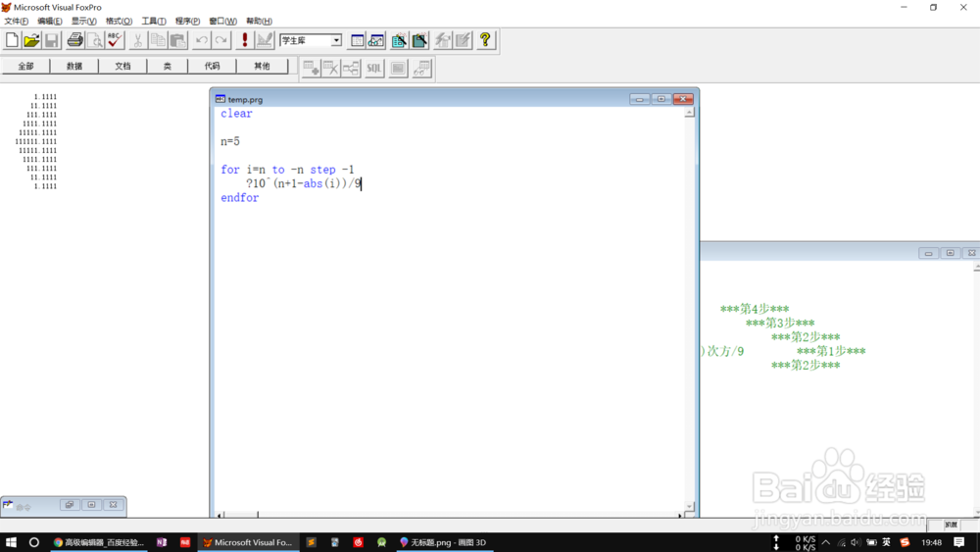The width and height of the screenshot is (980, 552).
Task: Click vertical scrollbar up arrow in temp.prg
Action: coord(689,113)
